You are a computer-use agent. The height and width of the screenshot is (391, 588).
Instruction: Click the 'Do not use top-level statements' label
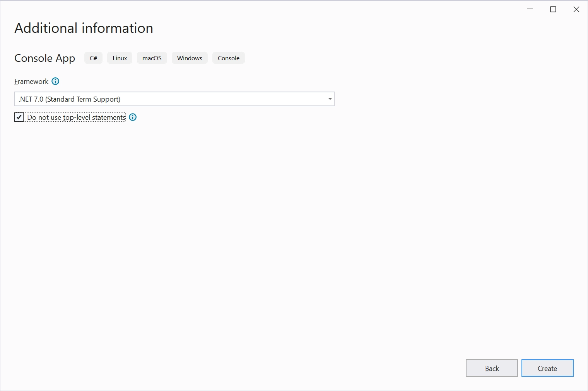point(76,117)
